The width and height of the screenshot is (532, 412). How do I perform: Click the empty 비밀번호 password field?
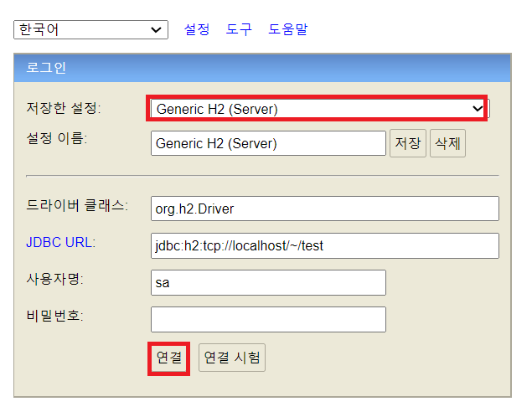(268, 319)
